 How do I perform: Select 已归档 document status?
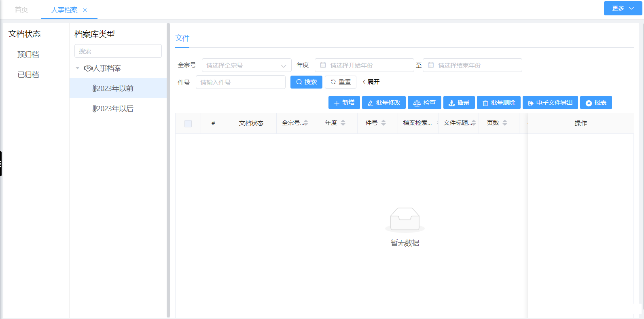(x=28, y=74)
